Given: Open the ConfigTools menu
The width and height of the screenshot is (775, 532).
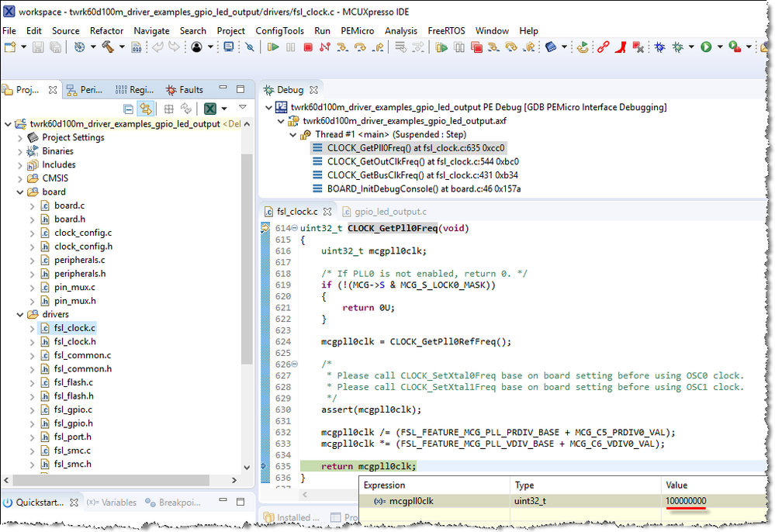Looking at the screenshot, I should click(x=280, y=30).
